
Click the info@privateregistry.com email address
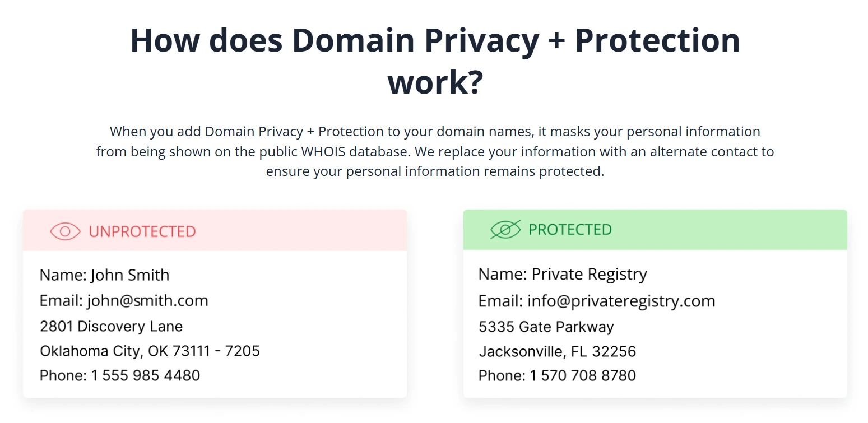click(621, 301)
